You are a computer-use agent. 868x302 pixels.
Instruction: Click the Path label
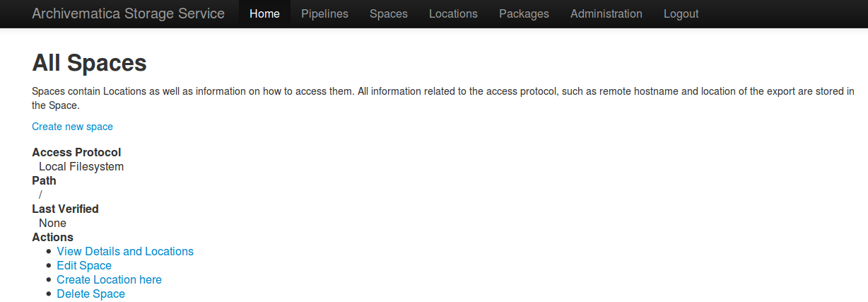44,180
